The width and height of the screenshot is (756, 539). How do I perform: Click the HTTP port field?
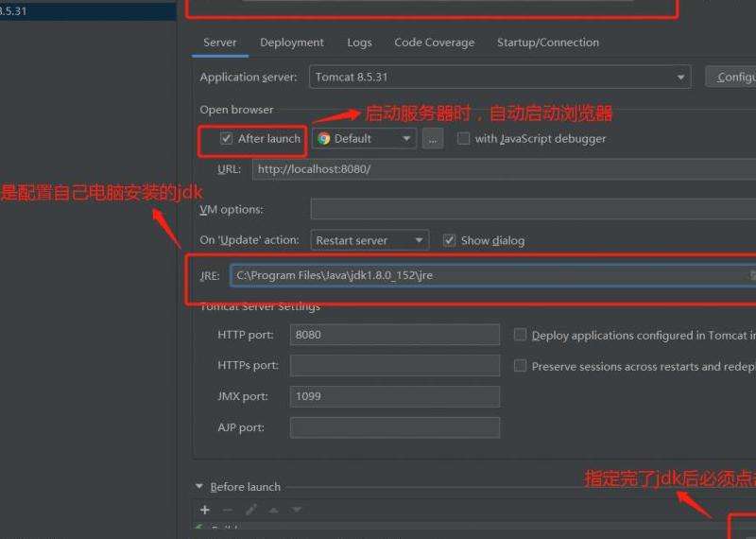[x=394, y=335]
